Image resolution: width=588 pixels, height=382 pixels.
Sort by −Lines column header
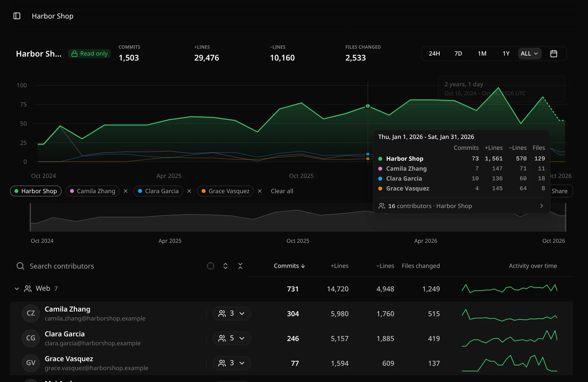click(x=385, y=266)
